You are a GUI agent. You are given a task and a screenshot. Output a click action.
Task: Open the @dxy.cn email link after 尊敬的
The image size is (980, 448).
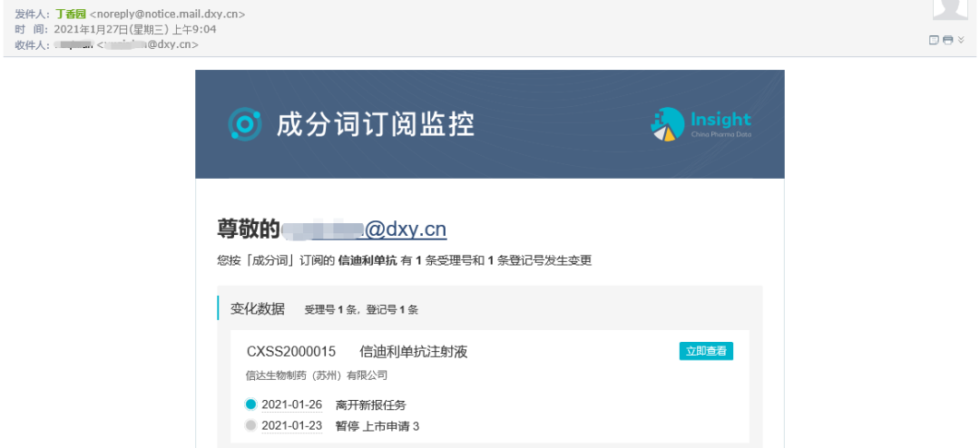pyautogui.click(x=364, y=229)
